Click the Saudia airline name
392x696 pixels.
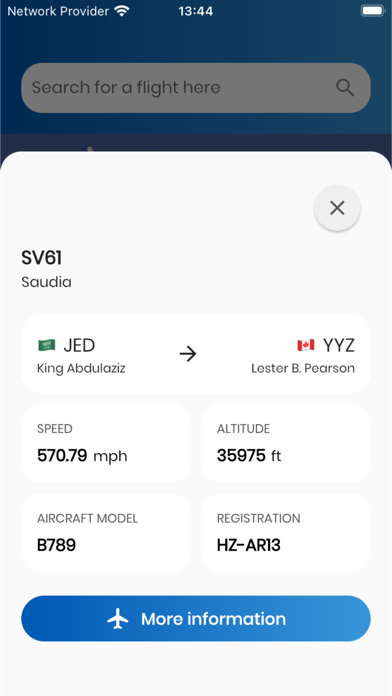[47, 282]
